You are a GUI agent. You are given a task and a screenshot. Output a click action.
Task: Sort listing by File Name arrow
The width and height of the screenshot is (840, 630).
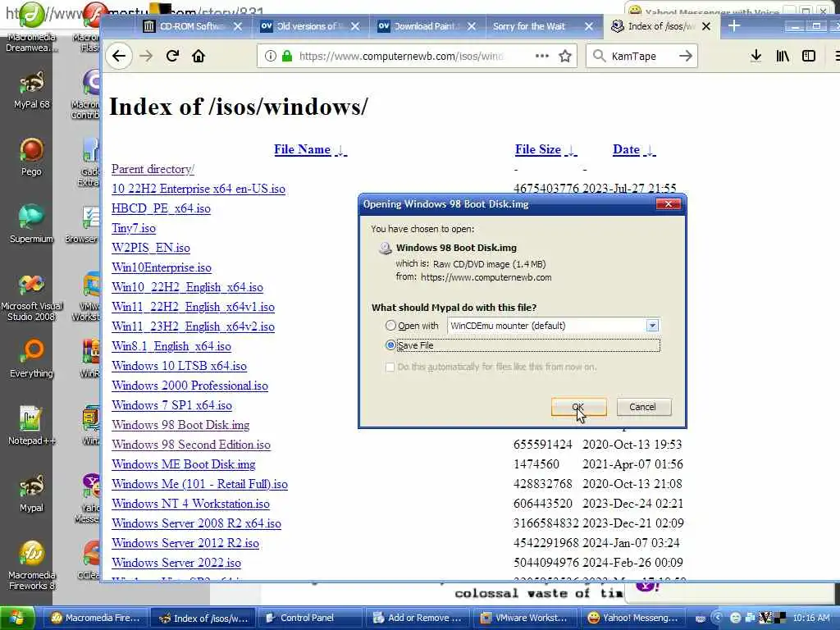[x=340, y=151]
